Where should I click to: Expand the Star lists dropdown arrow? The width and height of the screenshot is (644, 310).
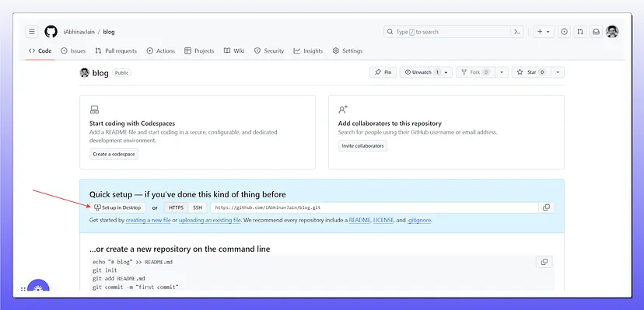pyautogui.click(x=558, y=72)
